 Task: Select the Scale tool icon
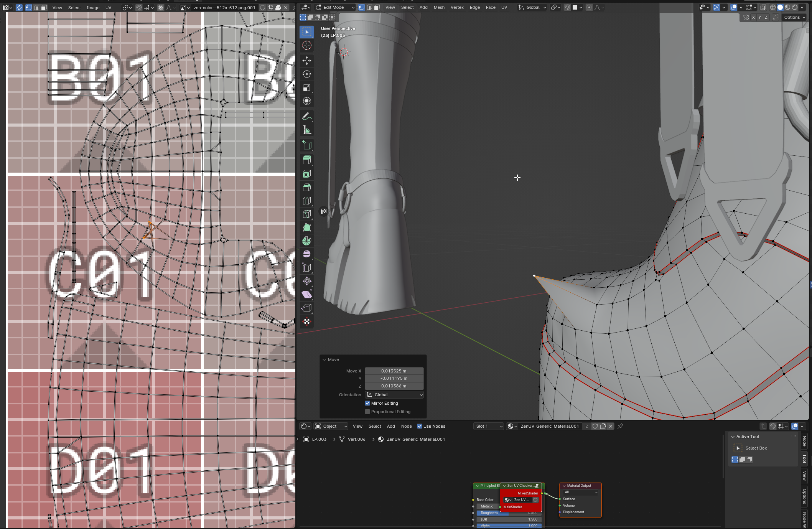[306, 88]
